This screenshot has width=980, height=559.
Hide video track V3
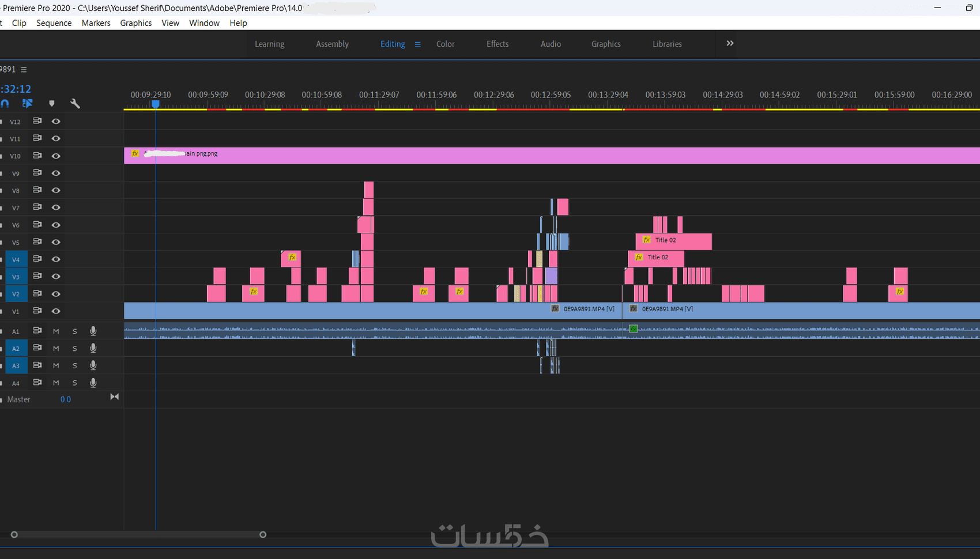56,276
